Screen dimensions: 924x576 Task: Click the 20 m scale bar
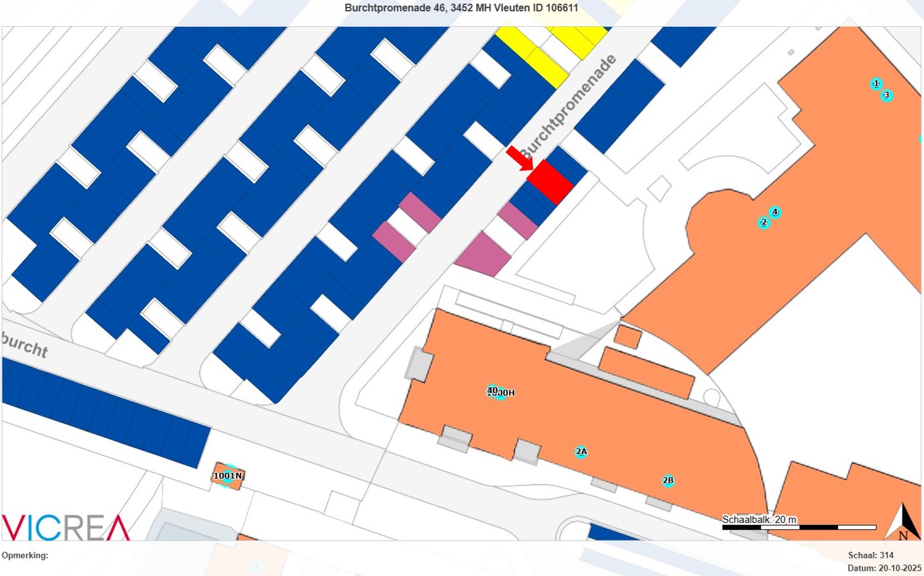799,527
